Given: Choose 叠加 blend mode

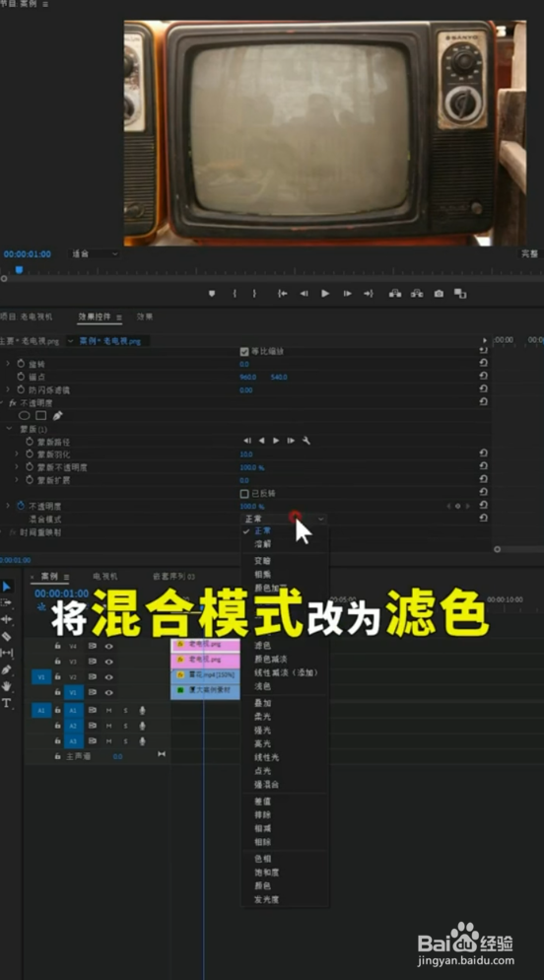Looking at the screenshot, I should click(262, 703).
